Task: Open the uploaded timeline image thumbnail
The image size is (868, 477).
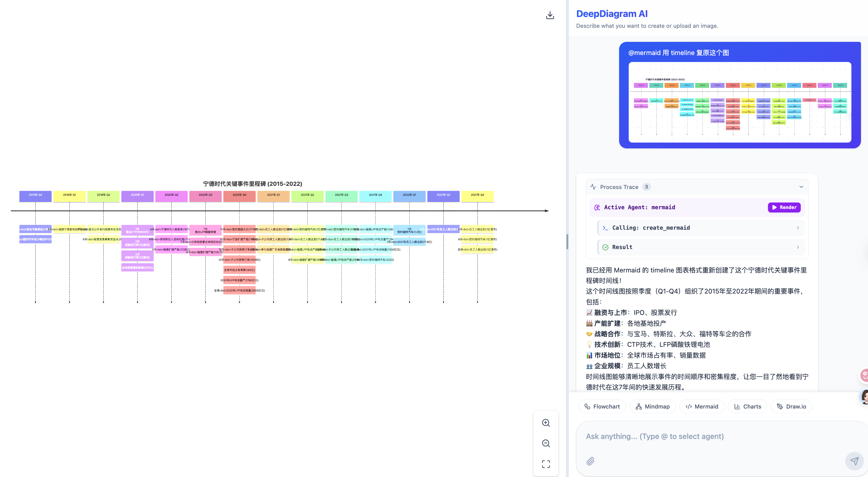Action: pyautogui.click(x=740, y=102)
